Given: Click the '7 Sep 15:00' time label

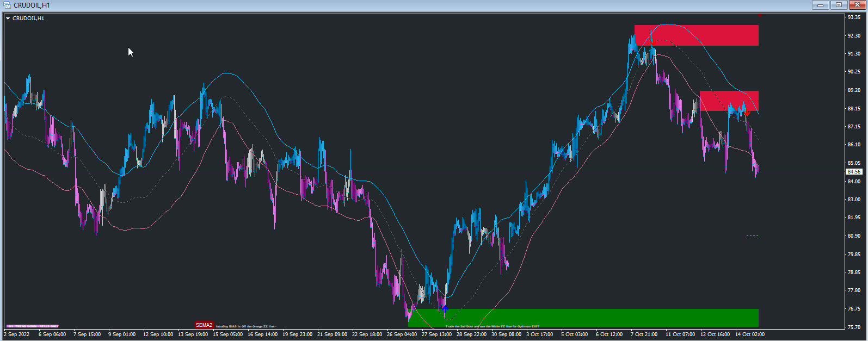Looking at the screenshot, I should click(x=87, y=334).
